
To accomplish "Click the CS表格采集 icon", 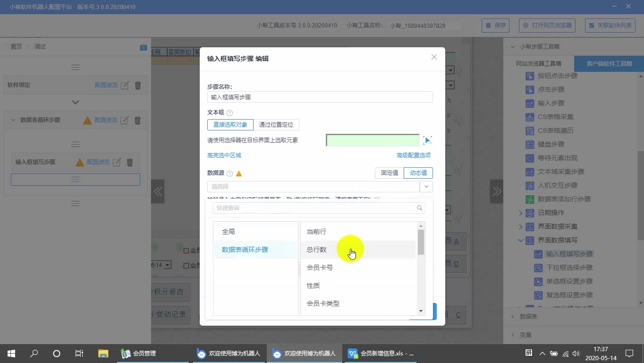I will (530, 117).
